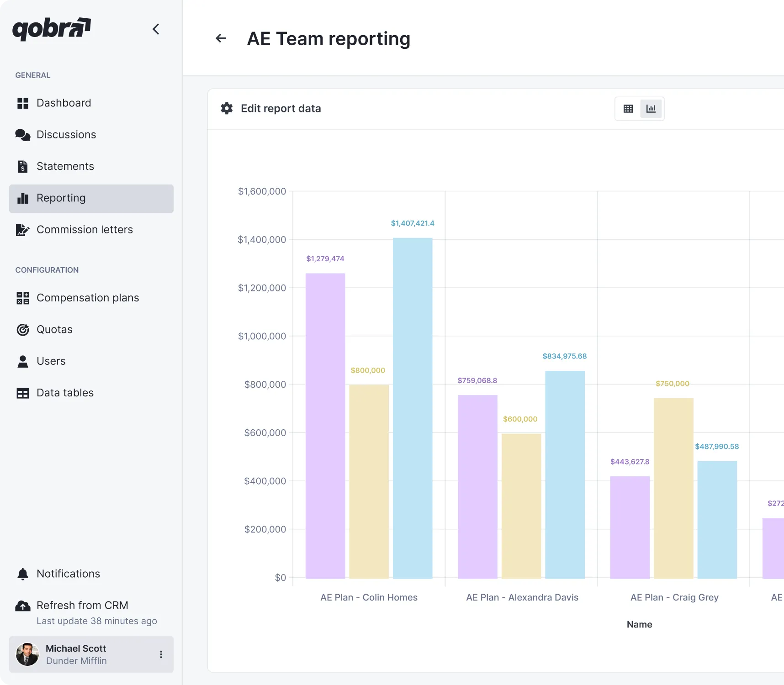Select the Reporting section
Image resolution: width=784 pixels, height=685 pixels.
(61, 198)
